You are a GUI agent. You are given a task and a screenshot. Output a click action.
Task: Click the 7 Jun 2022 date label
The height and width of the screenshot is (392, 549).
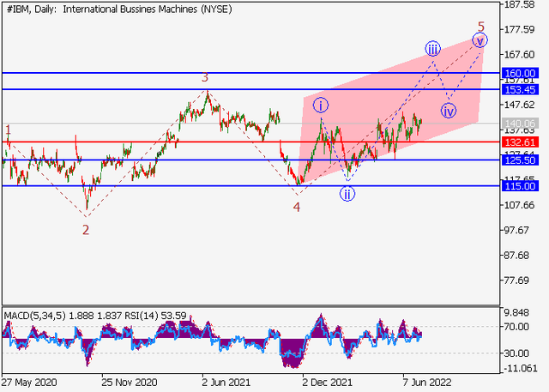pyautogui.click(x=426, y=383)
